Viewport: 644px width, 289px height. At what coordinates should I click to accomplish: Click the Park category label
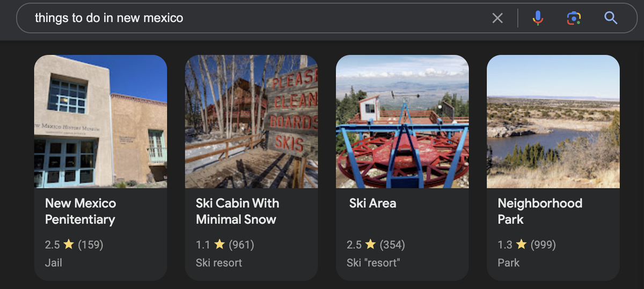(x=508, y=263)
